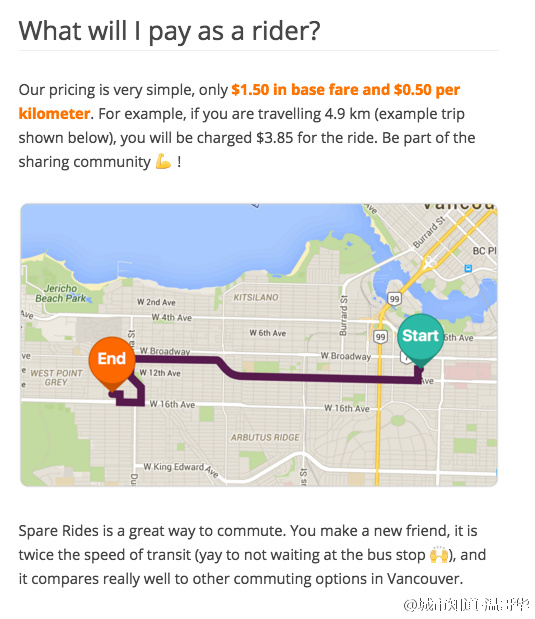Image resolution: width=535 pixels, height=619 pixels.
Task: Click the Burrard St label on the bridge
Action: click(428, 232)
